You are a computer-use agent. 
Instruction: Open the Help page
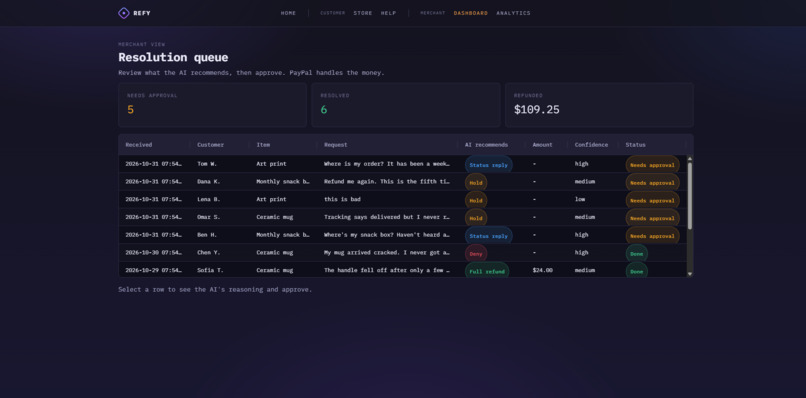389,13
